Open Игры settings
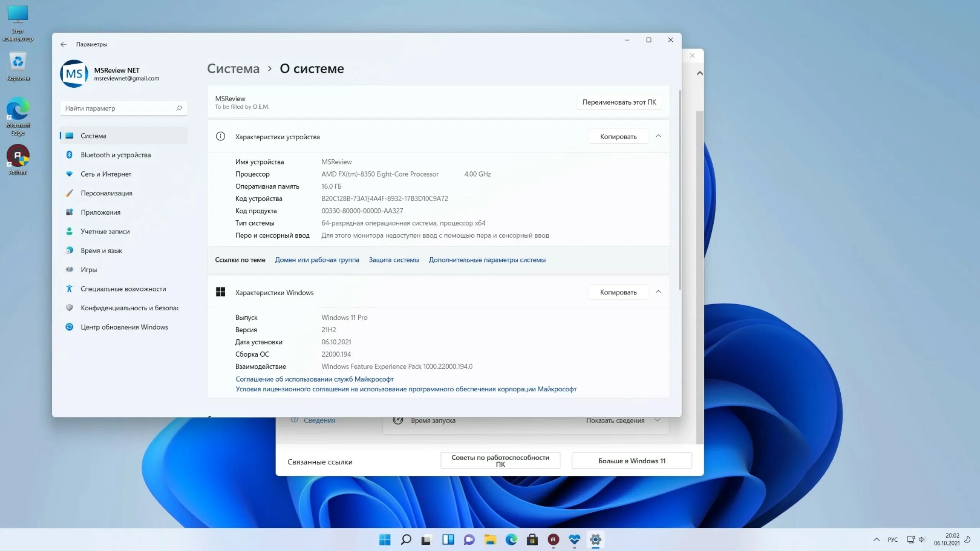 tap(124, 270)
